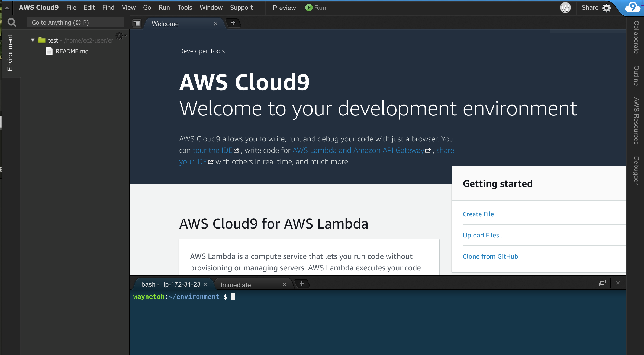Open the Find menu
Screen dimensions: 644x355
tap(108, 8)
